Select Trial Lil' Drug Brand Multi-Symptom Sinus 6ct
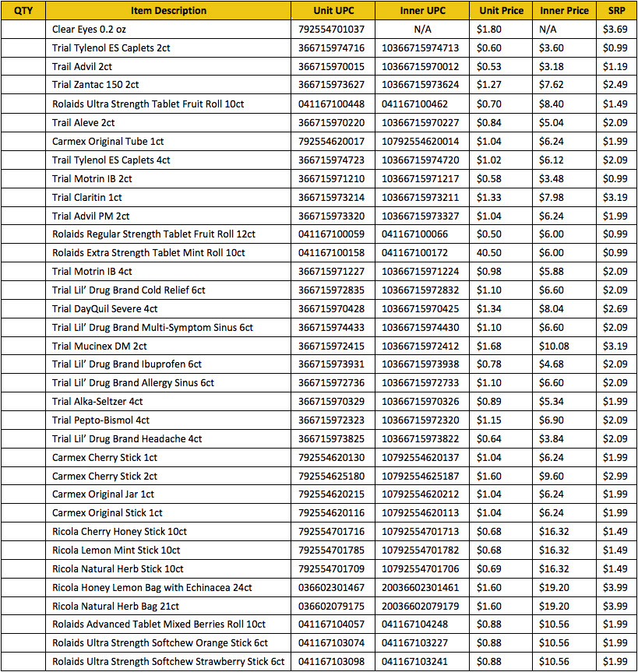 point(153,328)
